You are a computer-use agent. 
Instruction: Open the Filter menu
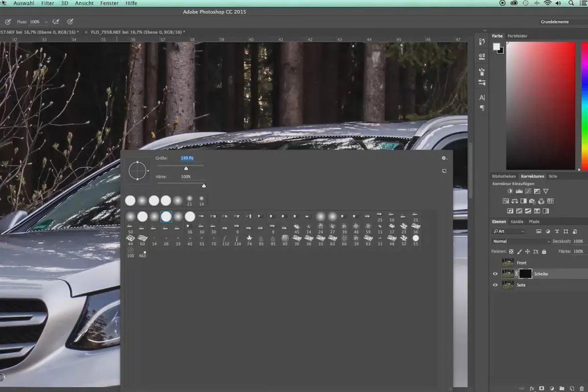coord(48,3)
